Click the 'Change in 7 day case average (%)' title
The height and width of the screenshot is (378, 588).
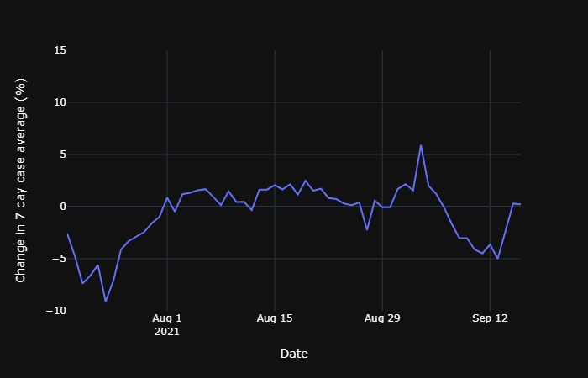[22, 181]
